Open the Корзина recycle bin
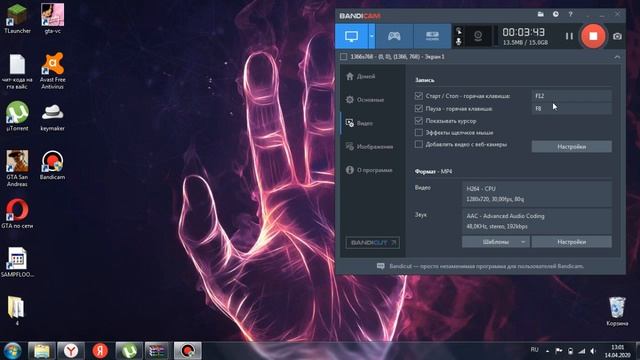The height and width of the screenshot is (360, 640). coord(617,311)
